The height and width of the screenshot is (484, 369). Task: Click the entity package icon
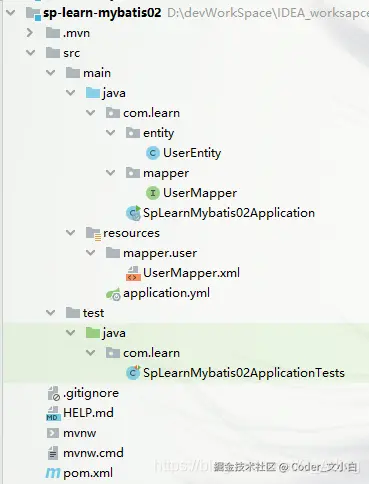pos(133,133)
